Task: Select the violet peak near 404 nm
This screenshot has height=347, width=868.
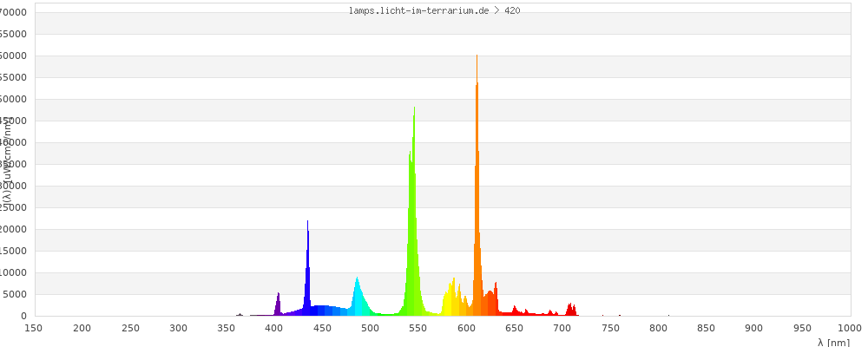Action: (278, 305)
